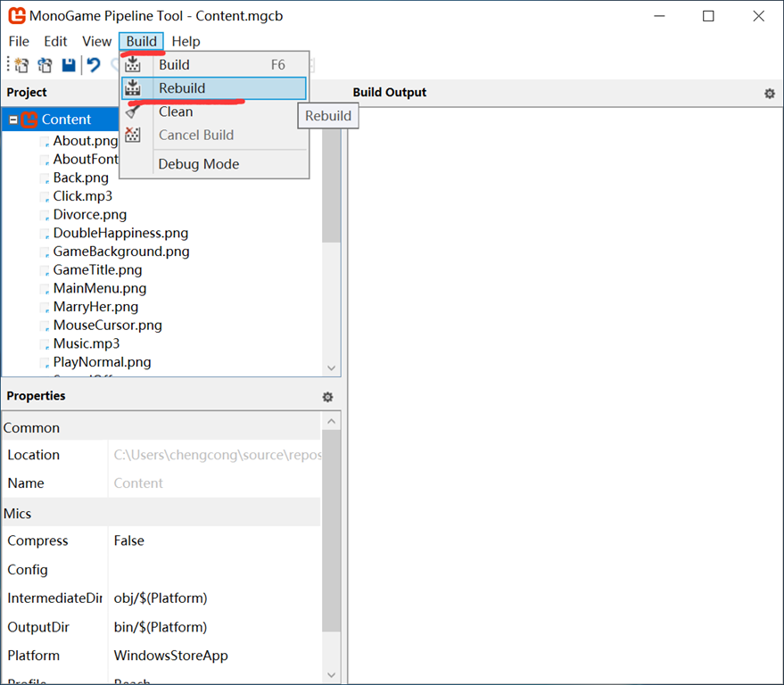Click the Clean broom icon in menu

click(133, 111)
